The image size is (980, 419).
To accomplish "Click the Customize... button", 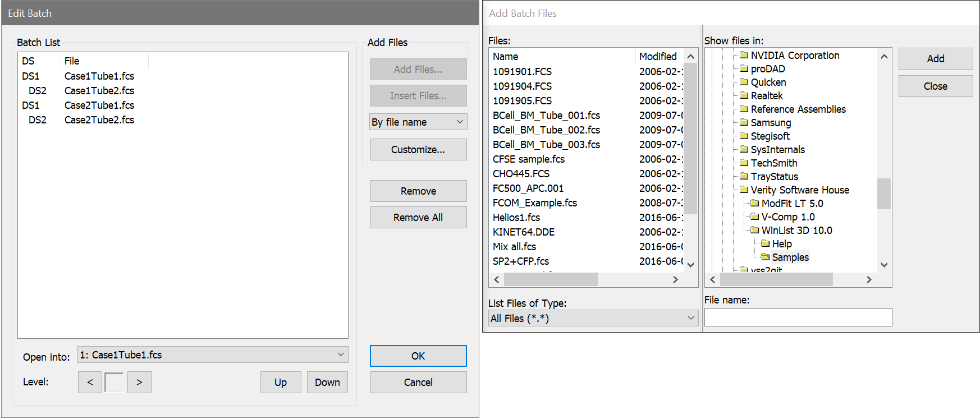I will tap(418, 150).
